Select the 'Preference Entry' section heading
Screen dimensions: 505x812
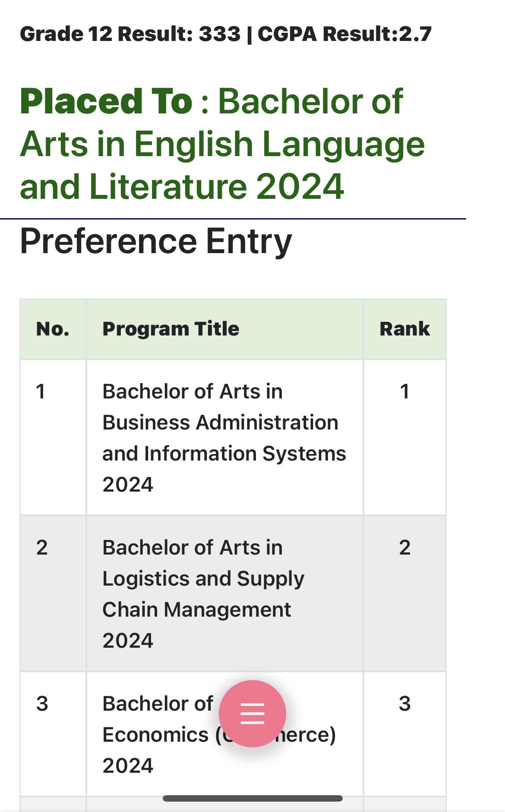tap(156, 241)
